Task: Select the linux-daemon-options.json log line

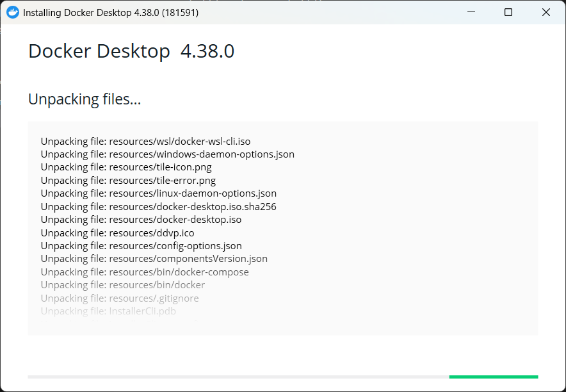Action: [158, 193]
